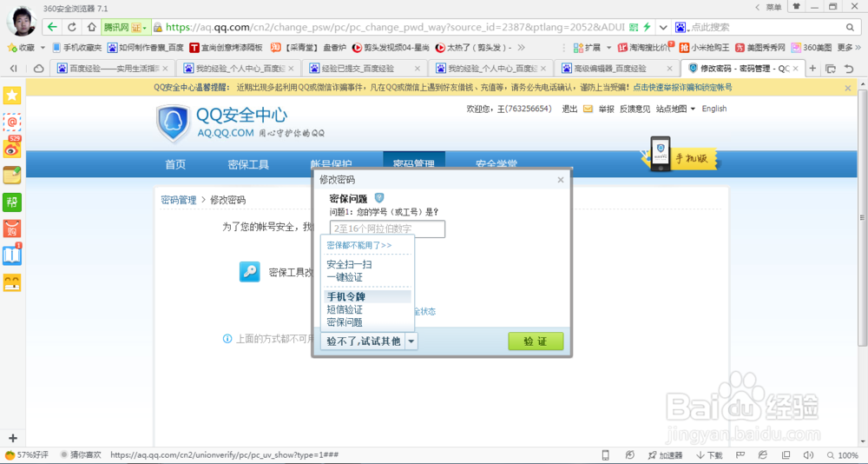Image resolution: width=868 pixels, height=464 pixels.
Task: Click the user avatar photo
Action: tap(21, 21)
